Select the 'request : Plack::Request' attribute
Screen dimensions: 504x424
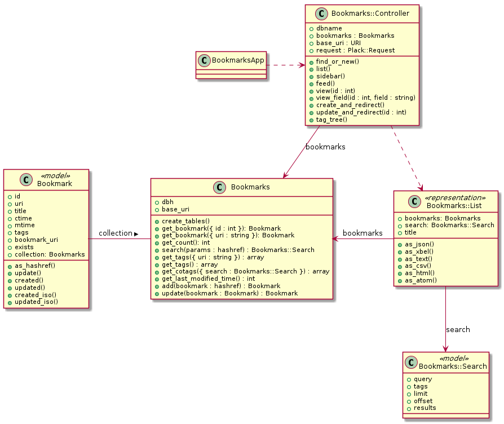click(x=356, y=51)
